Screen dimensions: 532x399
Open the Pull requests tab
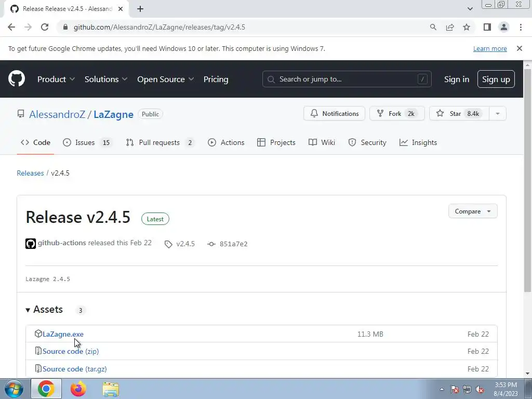tap(160, 142)
